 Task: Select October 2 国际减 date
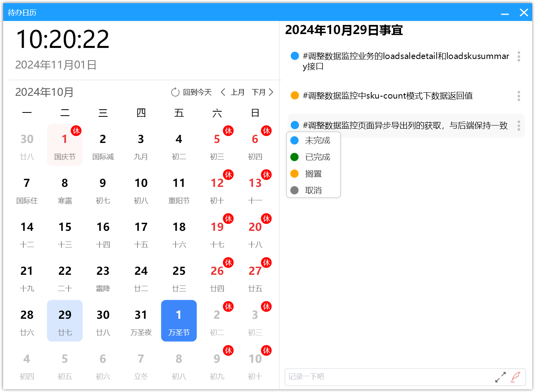(x=103, y=145)
